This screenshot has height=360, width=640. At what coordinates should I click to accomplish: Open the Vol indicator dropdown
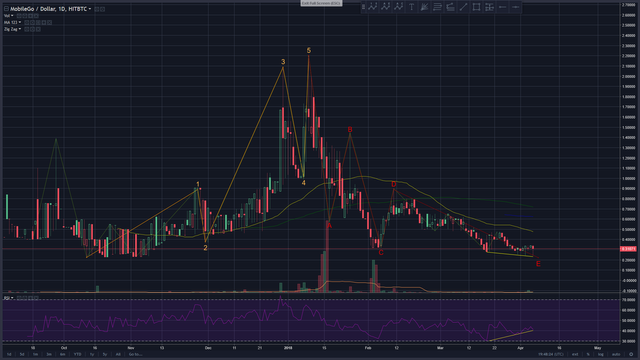tap(12, 16)
